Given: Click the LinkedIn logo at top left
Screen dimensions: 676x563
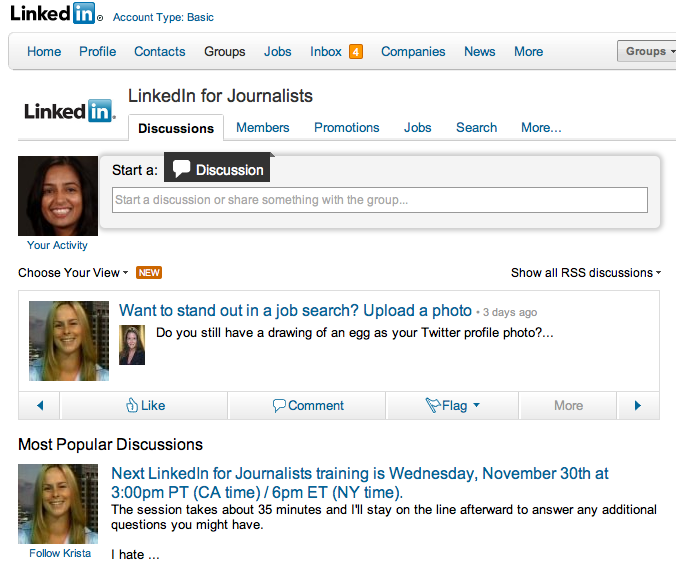Looking at the screenshot, I should [56, 13].
